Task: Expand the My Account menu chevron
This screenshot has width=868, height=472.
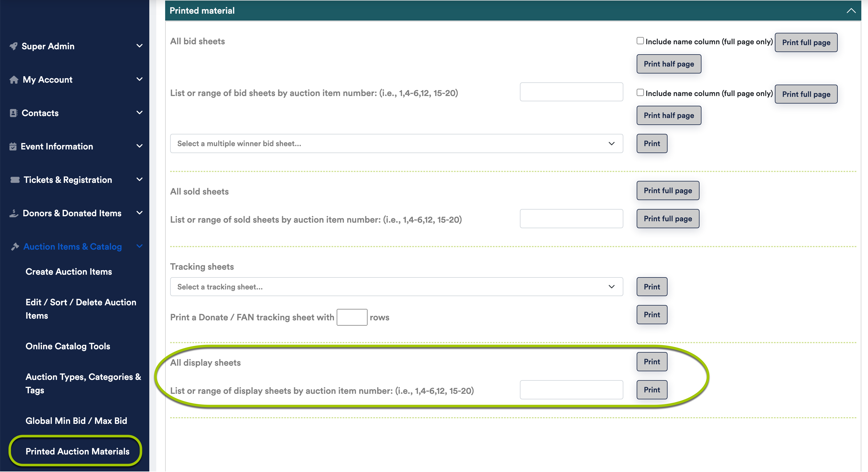Action: 139,79
